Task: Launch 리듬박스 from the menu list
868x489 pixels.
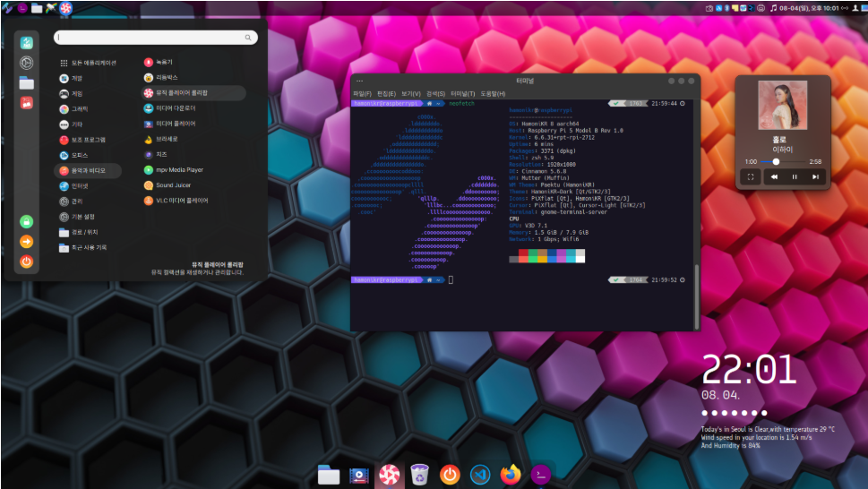Action: click(161, 77)
